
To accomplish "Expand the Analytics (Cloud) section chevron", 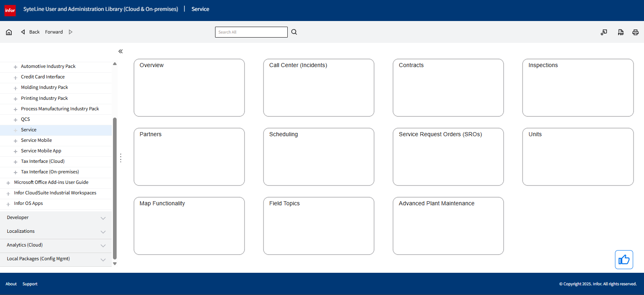I will 103,246.
